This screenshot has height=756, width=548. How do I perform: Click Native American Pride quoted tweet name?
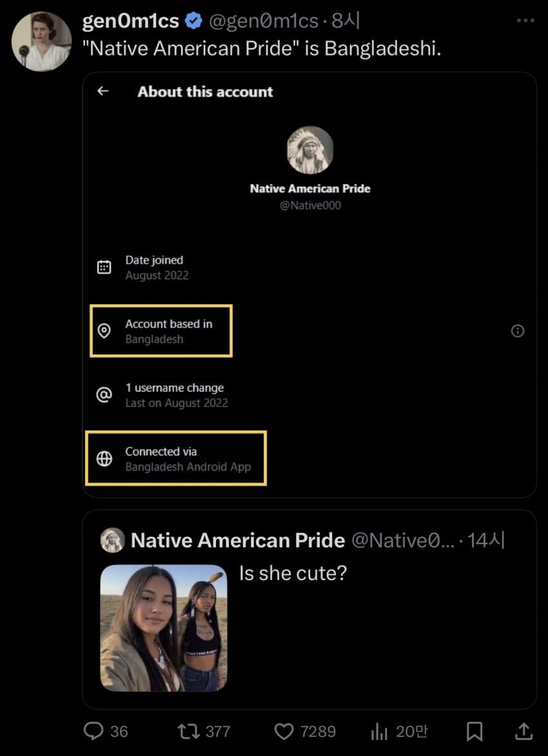point(238,541)
